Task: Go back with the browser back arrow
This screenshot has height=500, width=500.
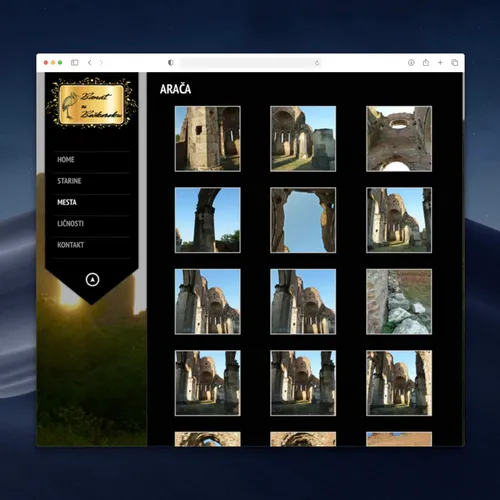Action: [x=89, y=62]
